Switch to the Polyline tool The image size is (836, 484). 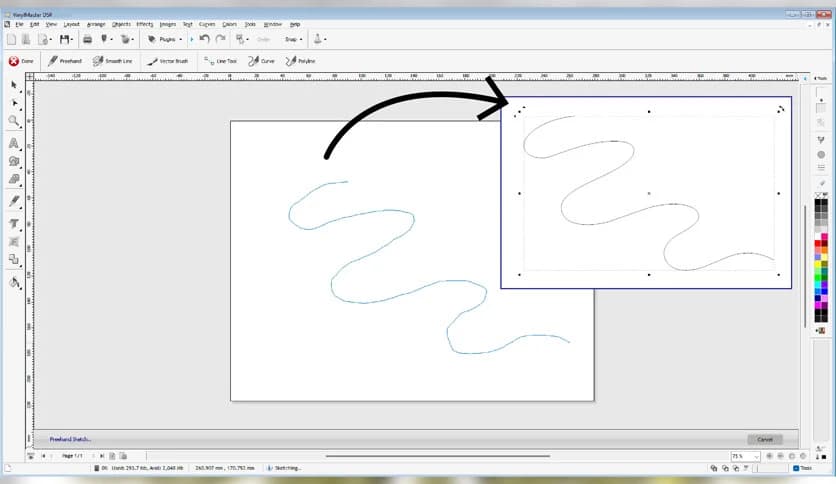tap(300, 61)
